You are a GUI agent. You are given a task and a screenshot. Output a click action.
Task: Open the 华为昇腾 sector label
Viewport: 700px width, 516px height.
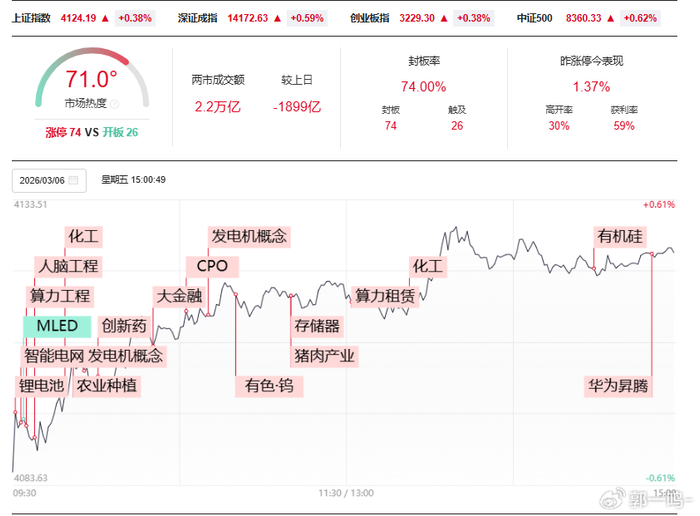click(x=618, y=386)
